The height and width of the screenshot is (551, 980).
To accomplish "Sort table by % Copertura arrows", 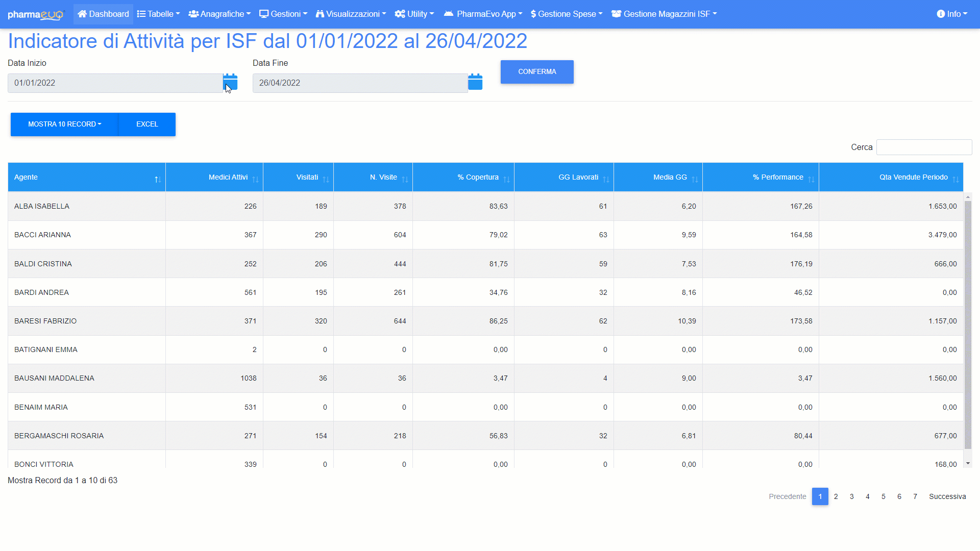I will (x=506, y=179).
